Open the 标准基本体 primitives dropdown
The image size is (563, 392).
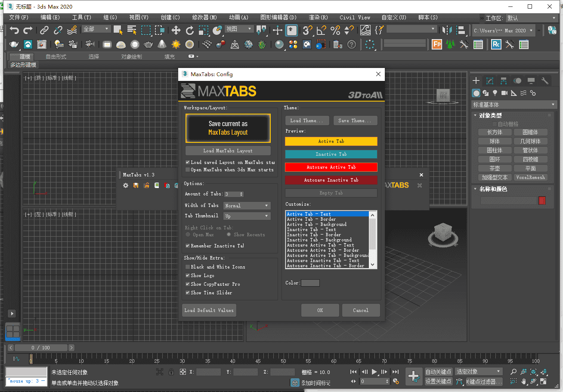(514, 105)
